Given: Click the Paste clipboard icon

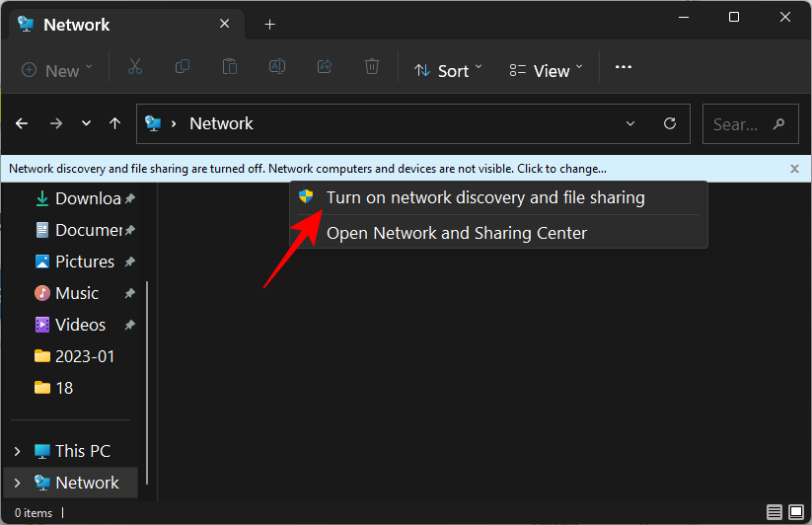Looking at the screenshot, I should (x=230, y=68).
